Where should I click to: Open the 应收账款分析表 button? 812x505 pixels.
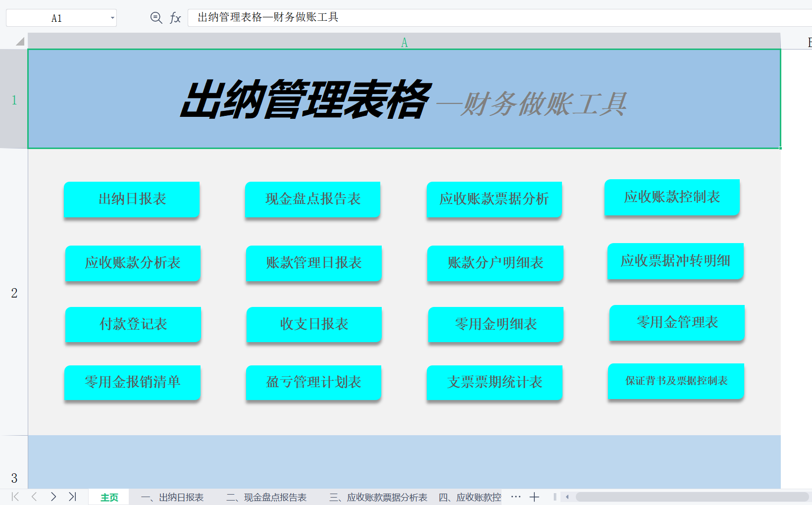[x=133, y=263]
